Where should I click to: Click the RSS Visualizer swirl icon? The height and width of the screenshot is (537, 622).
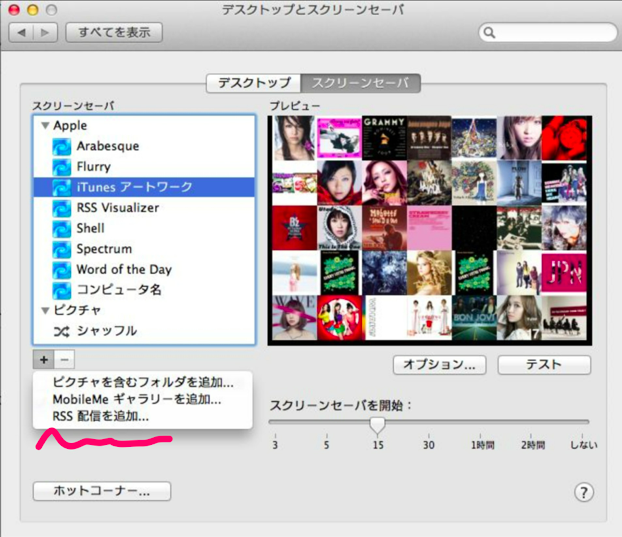[x=62, y=208]
